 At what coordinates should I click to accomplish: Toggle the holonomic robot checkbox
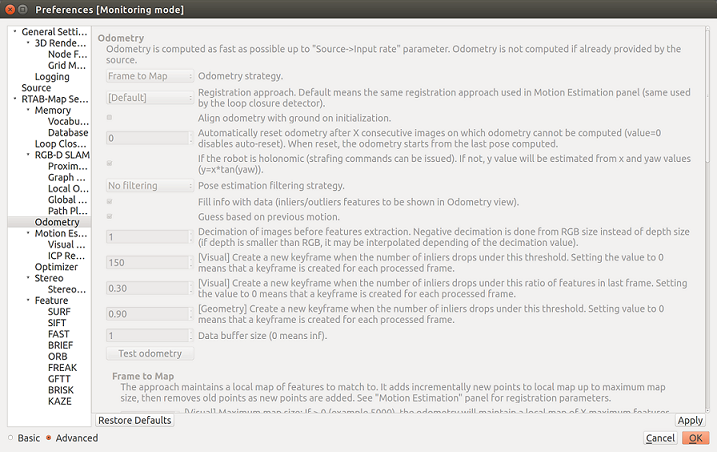pyautogui.click(x=110, y=162)
